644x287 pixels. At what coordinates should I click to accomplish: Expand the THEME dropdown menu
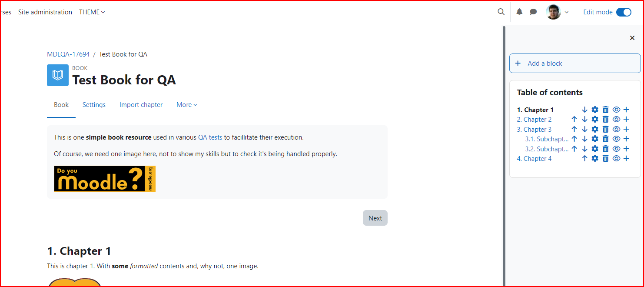click(x=92, y=12)
